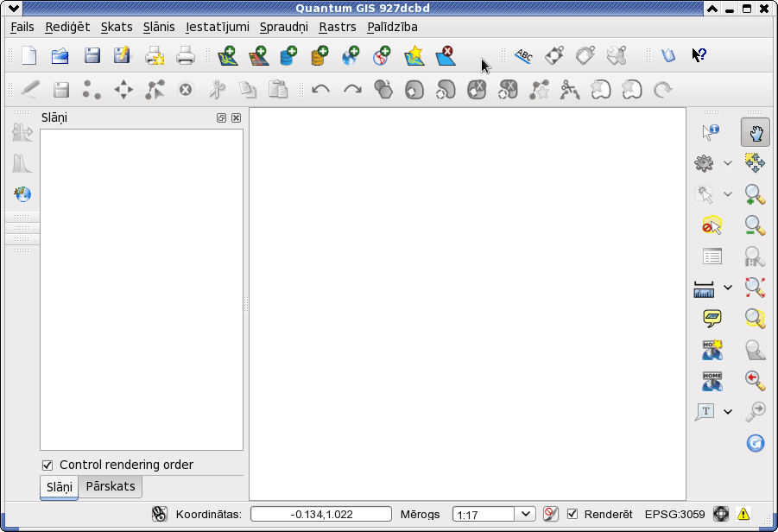
Task: Open the attribute table icon
Action: (x=712, y=256)
